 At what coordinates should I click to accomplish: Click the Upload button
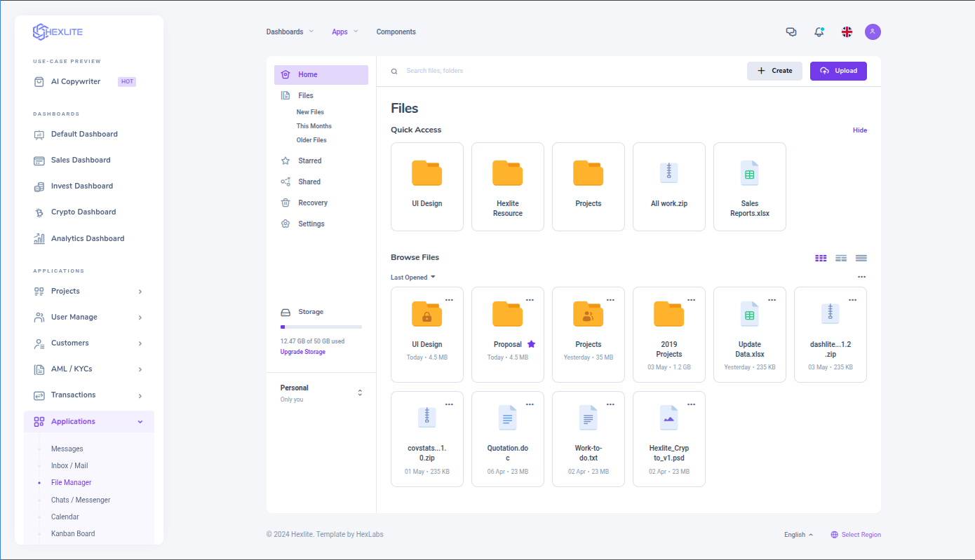tap(838, 71)
